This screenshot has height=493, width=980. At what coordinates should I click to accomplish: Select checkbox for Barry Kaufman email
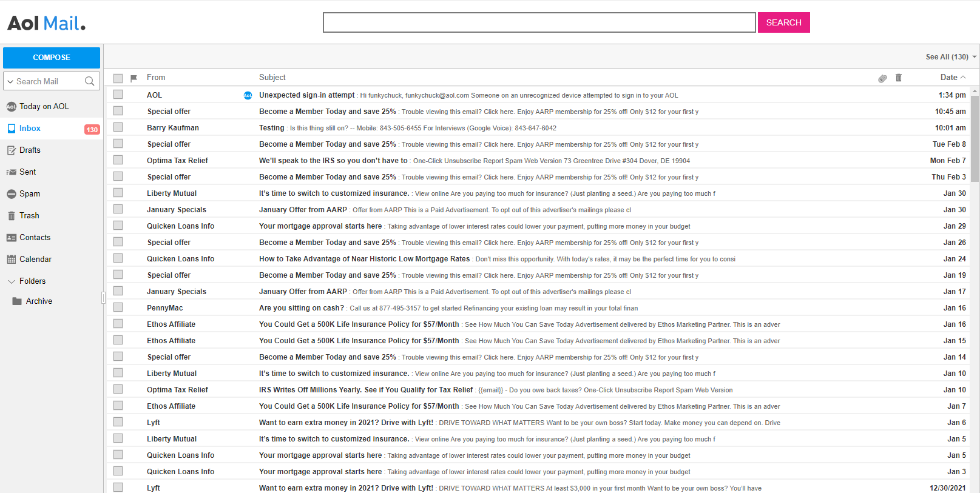118,127
